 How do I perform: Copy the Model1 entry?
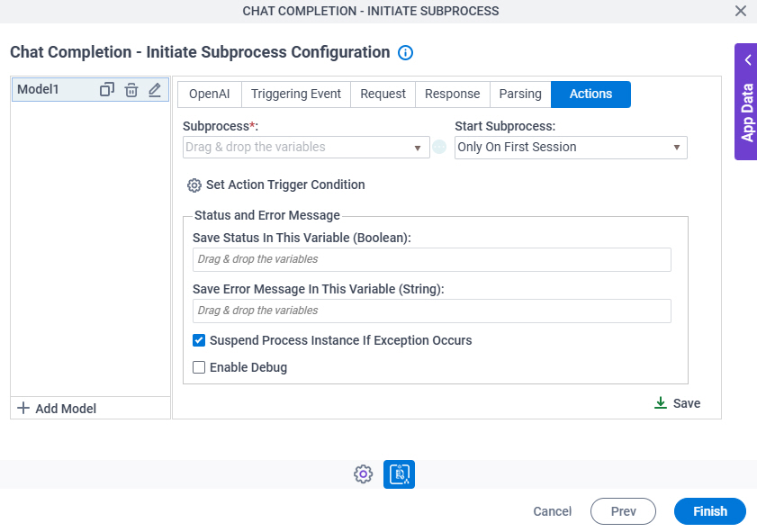(107, 90)
